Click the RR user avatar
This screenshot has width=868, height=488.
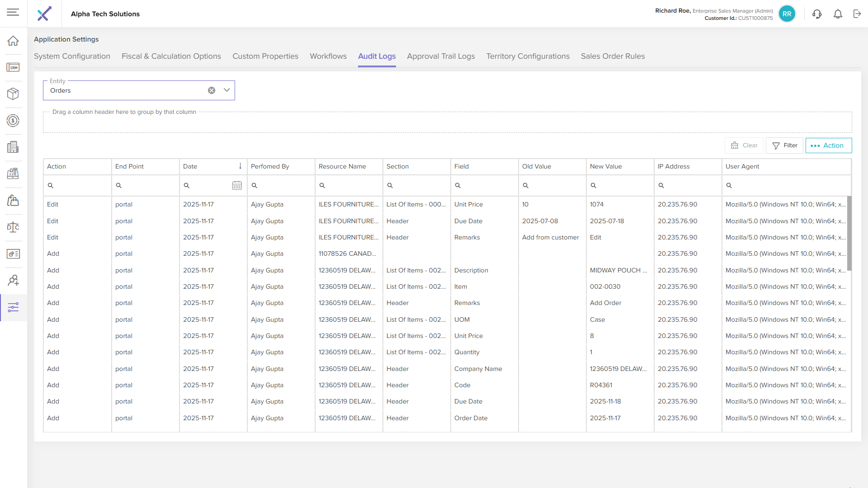pos(787,14)
